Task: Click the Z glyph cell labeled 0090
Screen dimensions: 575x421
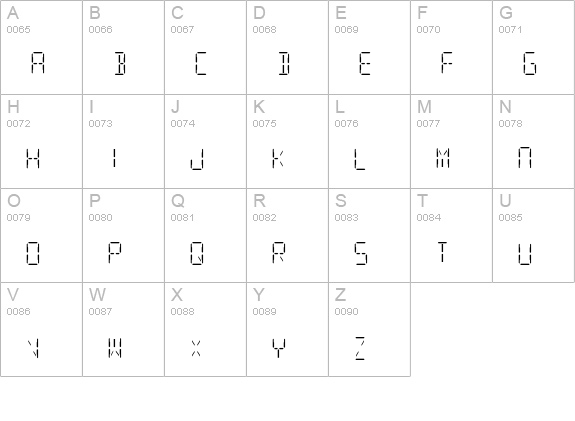Action: tap(369, 329)
